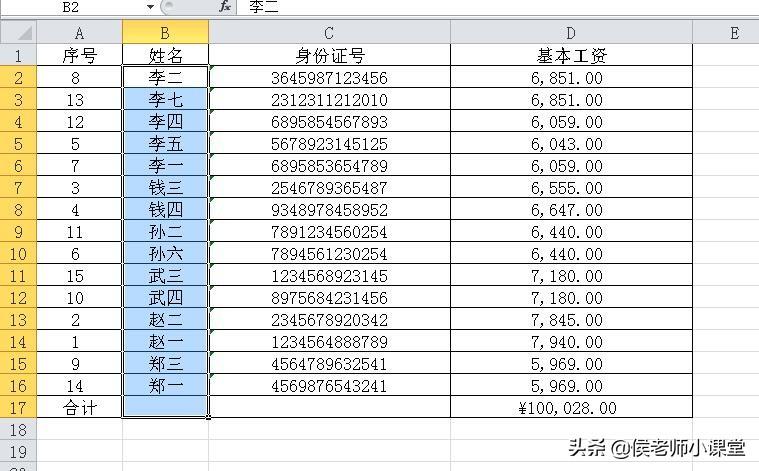
Task: Select the cell containing 赵一
Action: tap(165, 342)
